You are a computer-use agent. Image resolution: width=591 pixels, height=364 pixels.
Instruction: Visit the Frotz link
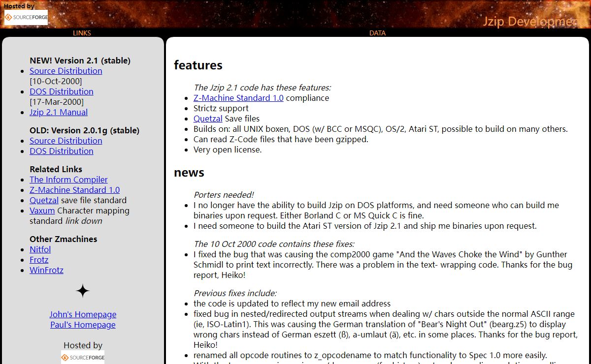click(39, 260)
